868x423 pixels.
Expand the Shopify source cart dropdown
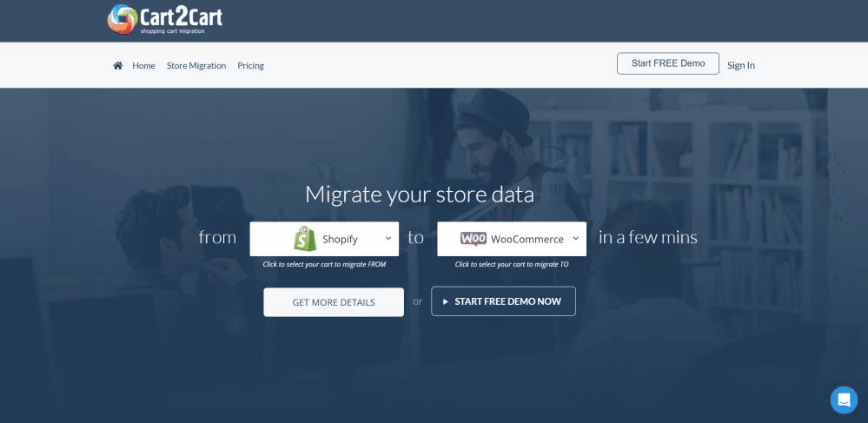pyautogui.click(x=324, y=239)
